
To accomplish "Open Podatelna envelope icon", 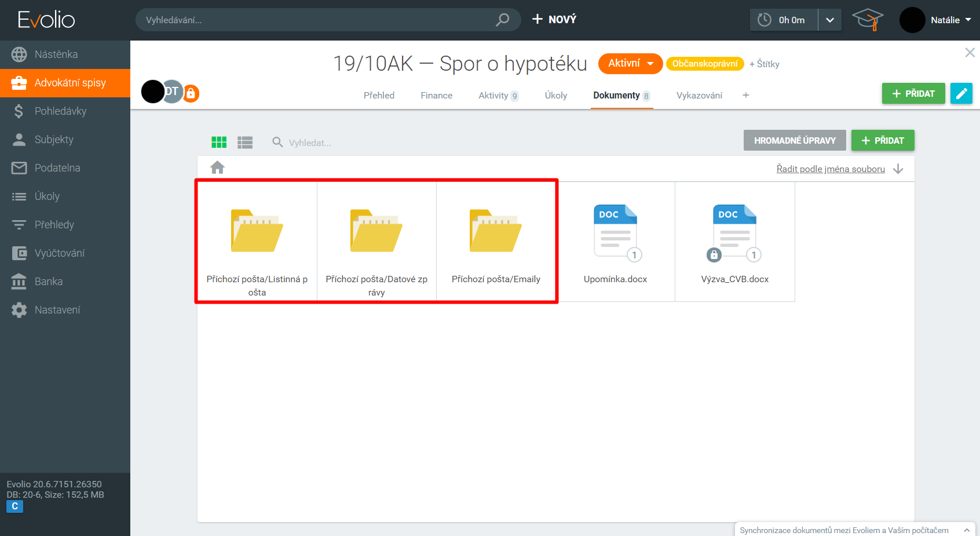I will click(x=19, y=168).
